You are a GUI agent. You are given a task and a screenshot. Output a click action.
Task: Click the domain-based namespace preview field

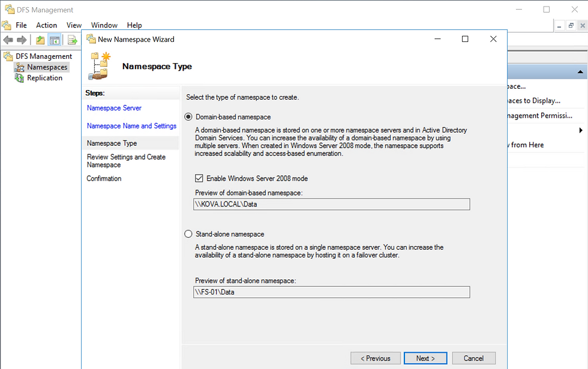[331, 205]
